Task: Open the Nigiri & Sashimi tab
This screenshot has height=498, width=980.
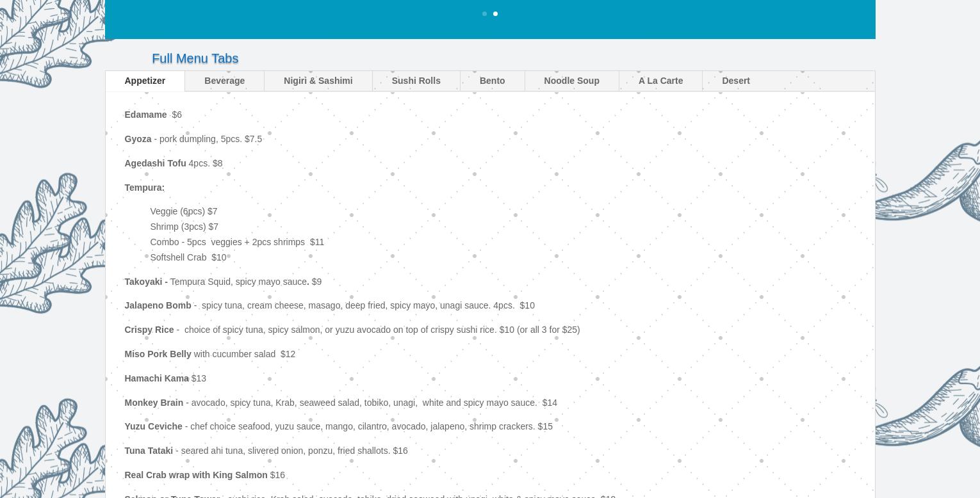Action: (x=318, y=81)
